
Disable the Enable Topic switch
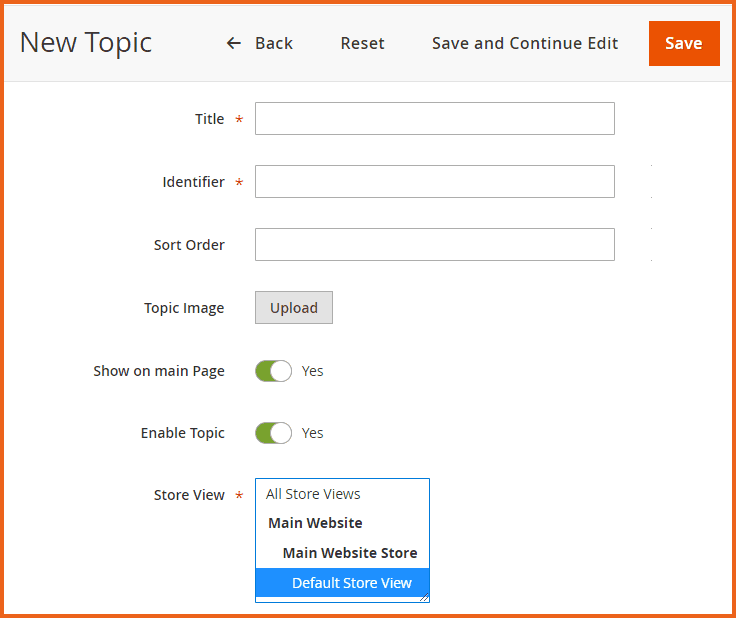pos(273,433)
